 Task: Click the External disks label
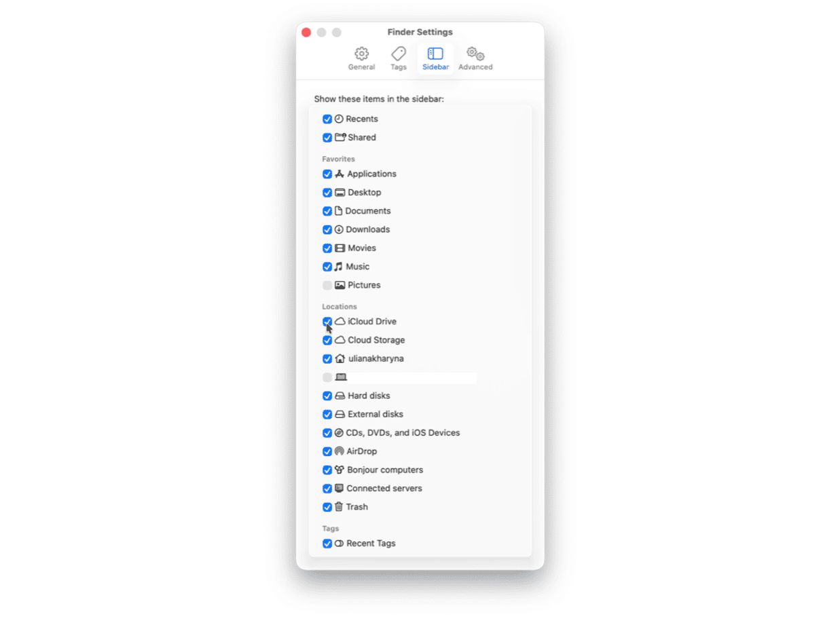coord(375,414)
